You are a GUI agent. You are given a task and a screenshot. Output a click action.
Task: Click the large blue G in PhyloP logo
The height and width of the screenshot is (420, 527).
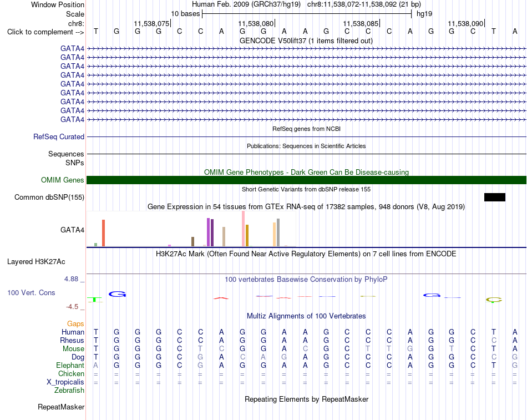pos(117,294)
